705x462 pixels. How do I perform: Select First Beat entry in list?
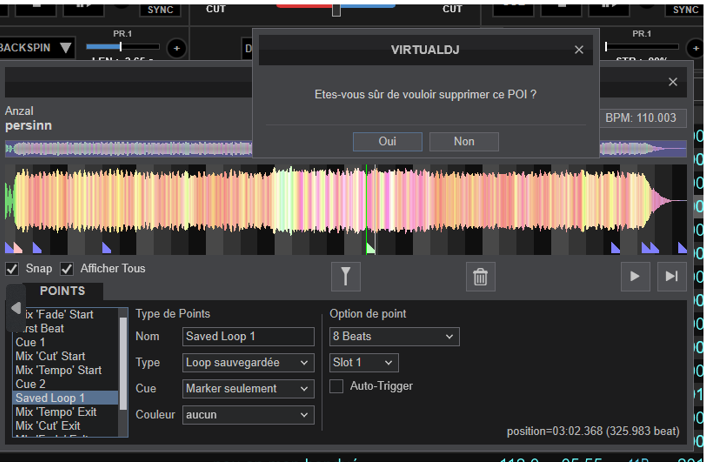(x=65, y=329)
